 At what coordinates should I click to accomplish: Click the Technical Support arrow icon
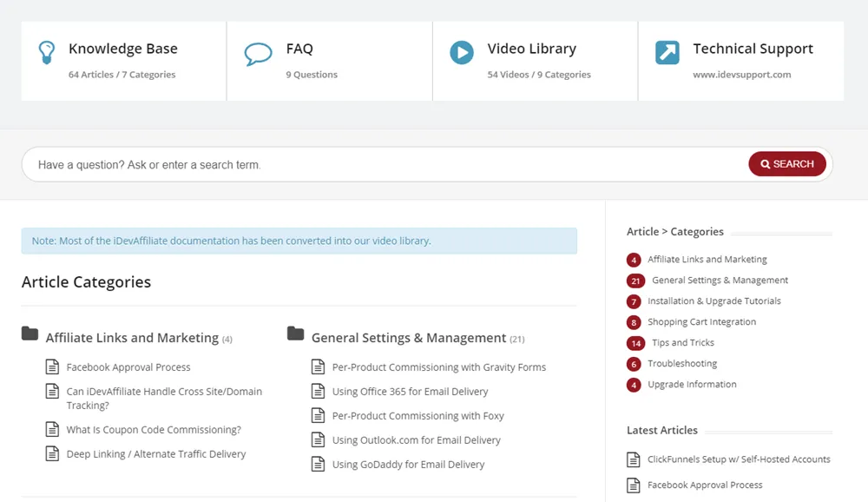pos(667,53)
